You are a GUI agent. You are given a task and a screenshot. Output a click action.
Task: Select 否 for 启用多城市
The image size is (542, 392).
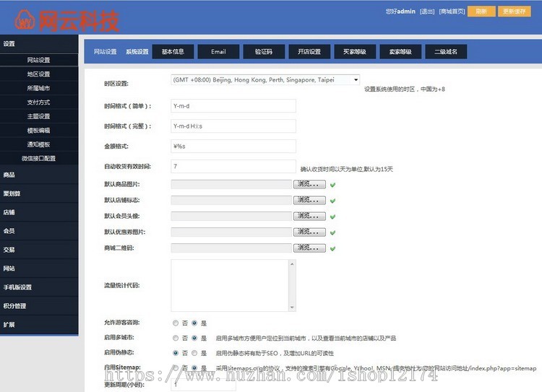[176, 338]
